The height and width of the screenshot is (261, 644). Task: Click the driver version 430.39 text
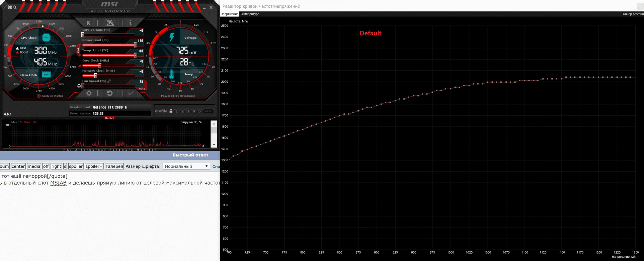point(98,114)
